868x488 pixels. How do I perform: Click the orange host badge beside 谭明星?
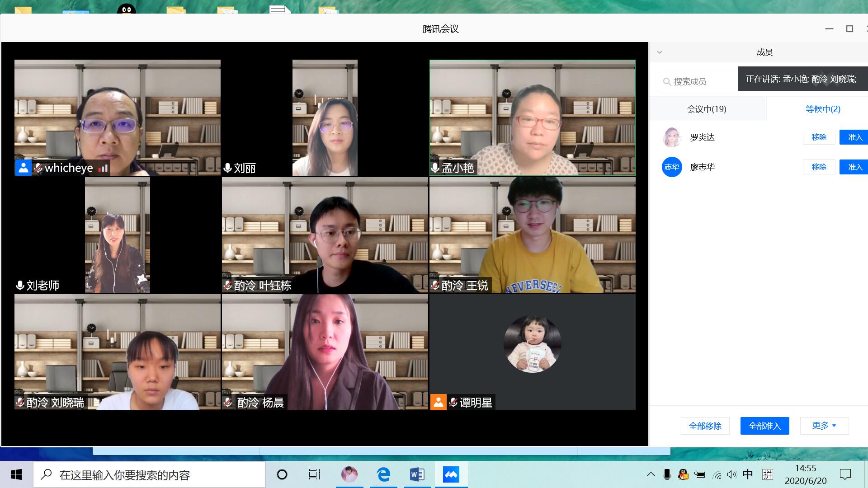pos(438,402)
